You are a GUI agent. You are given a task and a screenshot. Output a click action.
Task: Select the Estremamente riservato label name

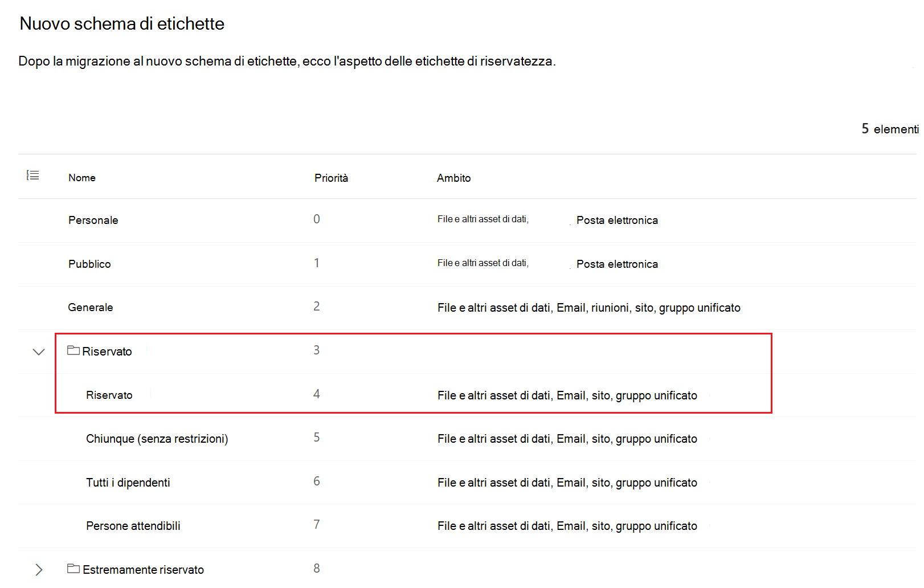point(144,570)
